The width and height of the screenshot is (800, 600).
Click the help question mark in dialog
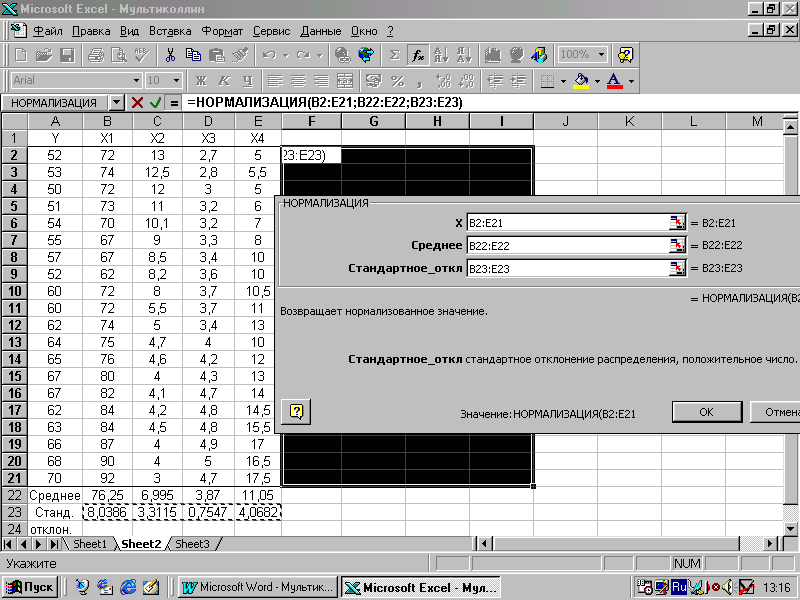296,411
